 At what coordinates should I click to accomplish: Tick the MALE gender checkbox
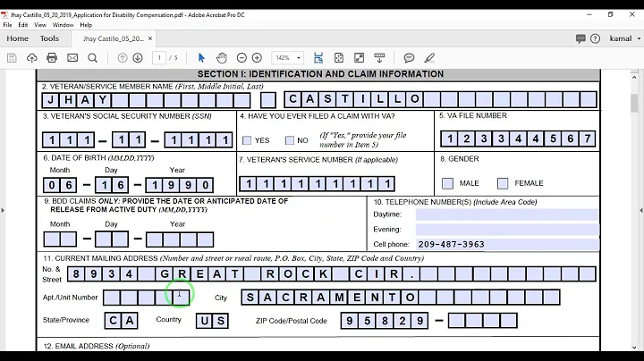click(x=448, y=183)
